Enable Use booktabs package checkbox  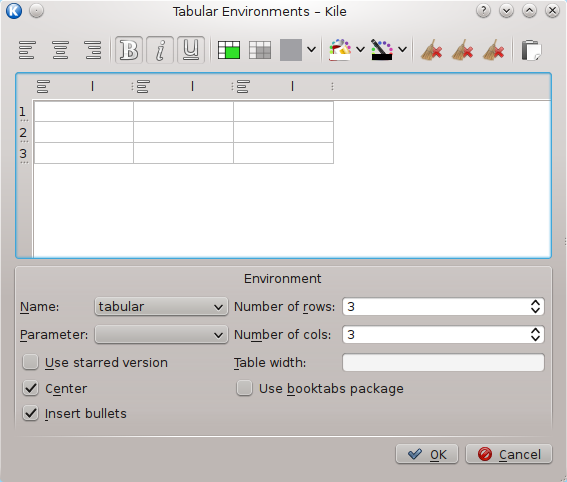tap(244, 389)
